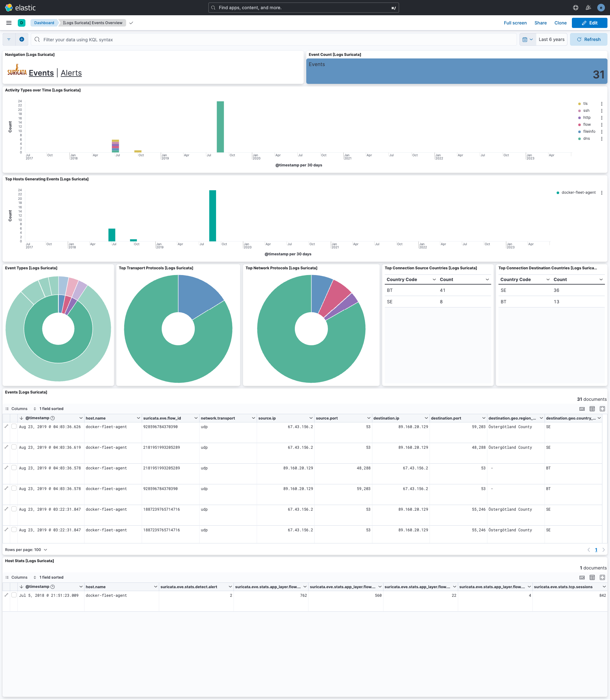Go to the Alerts navigation tab
Image resolution: width=610 pixels, height=700 pixels.
pyautogui.click(x=71, y=73)
